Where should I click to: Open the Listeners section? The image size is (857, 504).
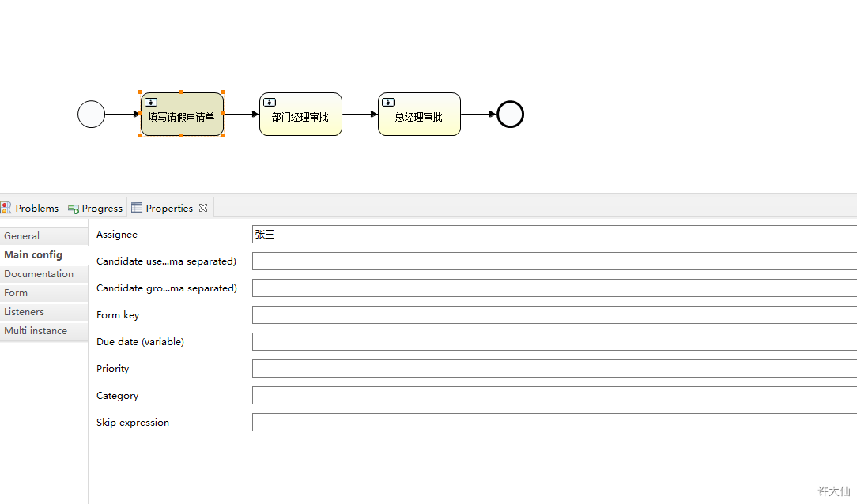click(x=43, y=312)
